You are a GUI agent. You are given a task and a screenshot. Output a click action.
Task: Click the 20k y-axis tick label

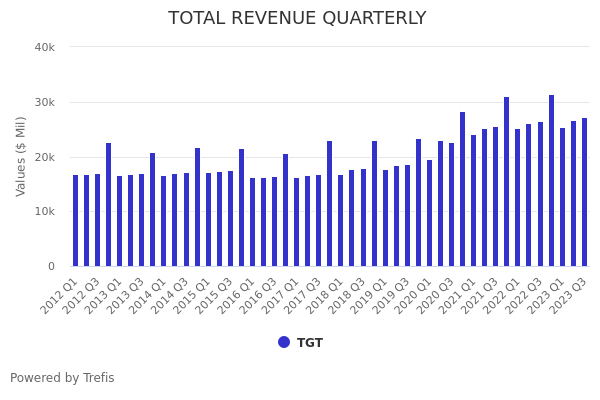44,157
